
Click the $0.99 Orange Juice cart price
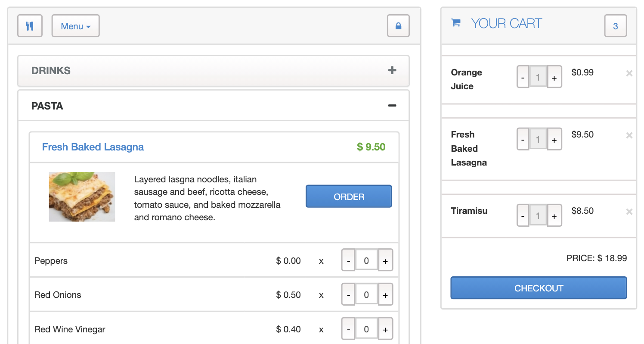(x=582, y=72)
